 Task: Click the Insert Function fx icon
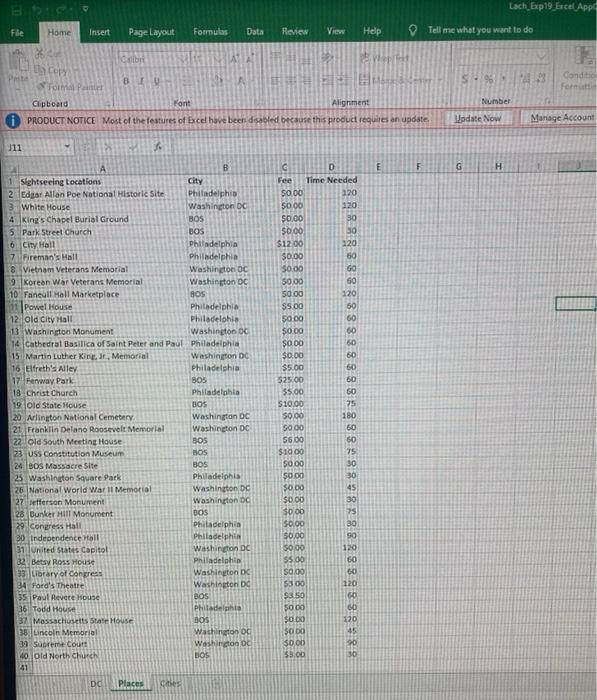[157, 146]
